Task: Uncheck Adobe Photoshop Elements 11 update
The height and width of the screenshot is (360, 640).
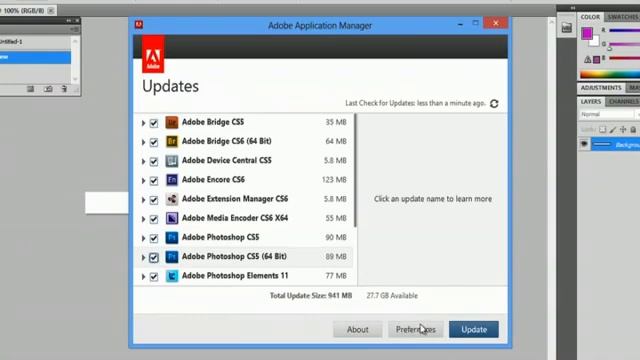Action: pyautogui.click(x=153, y=277)
